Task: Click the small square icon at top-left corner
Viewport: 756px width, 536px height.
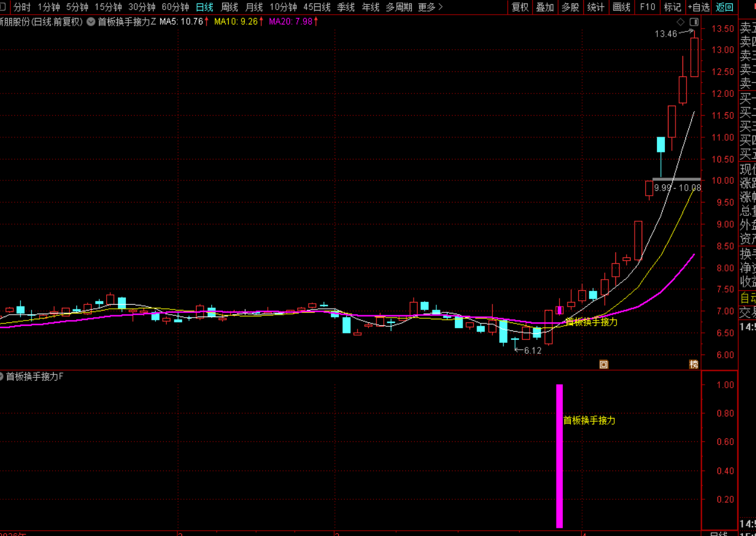Action: [x=2, y=7]
